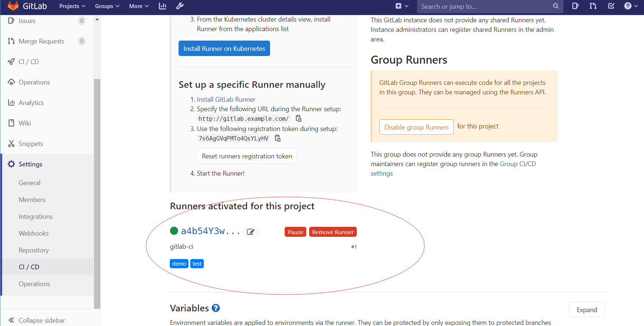Click the runner number #1
The width and height of the screenshot is (644, 326).
point(354,247)
